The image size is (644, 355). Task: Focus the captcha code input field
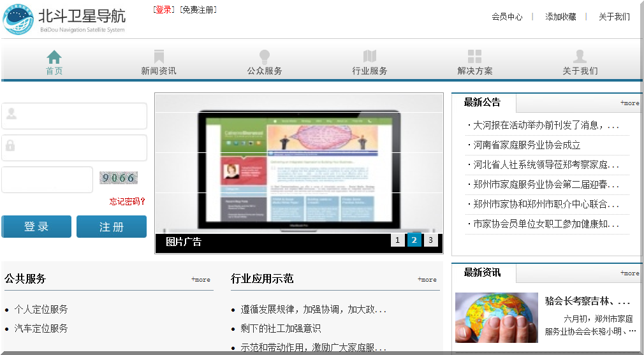point(47,180)
